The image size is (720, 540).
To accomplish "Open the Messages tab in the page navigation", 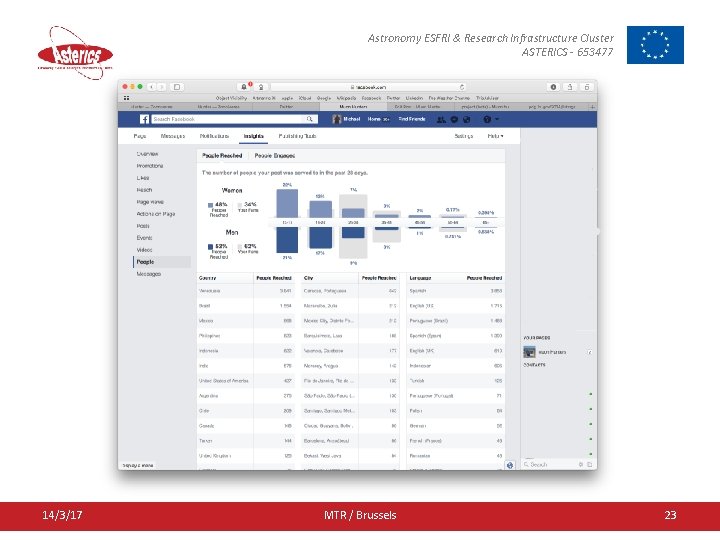I will (x=173, y=136).
